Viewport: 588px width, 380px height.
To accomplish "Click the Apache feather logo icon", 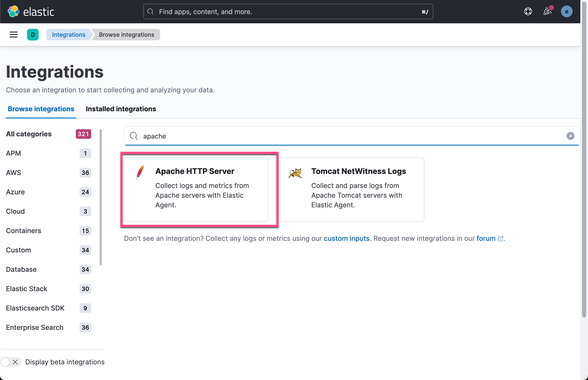I will (140, 173).
